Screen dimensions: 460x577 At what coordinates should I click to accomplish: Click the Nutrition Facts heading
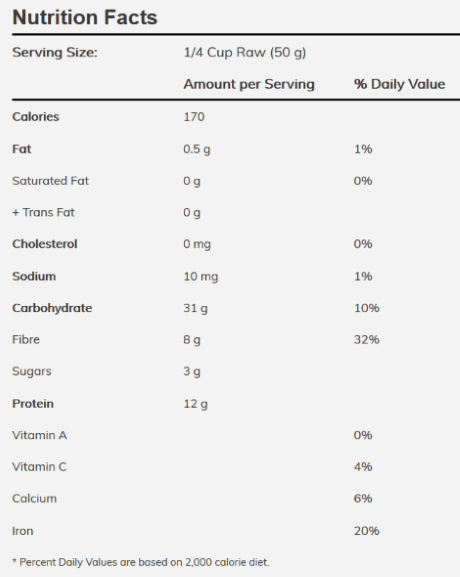pos(85,17)
